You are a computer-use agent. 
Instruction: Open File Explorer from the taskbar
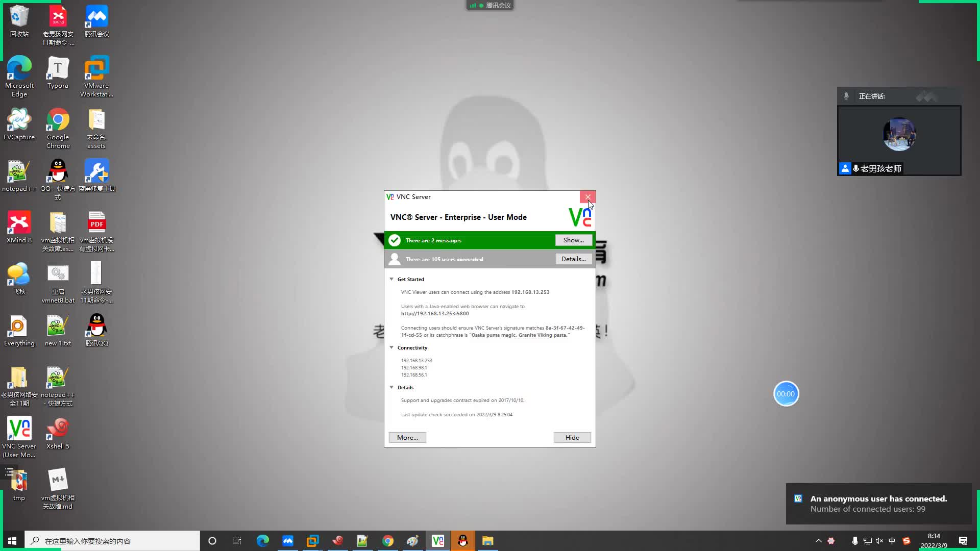tap(488, 541)
